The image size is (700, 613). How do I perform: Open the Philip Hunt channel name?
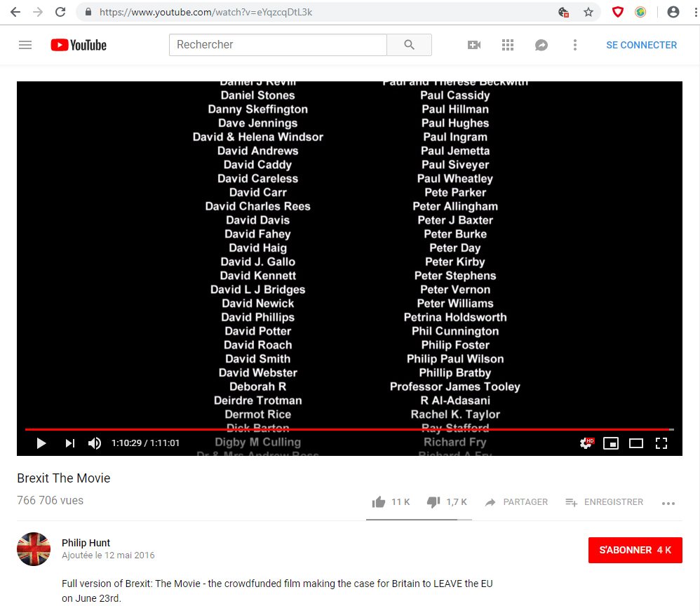tap(86, 542)
